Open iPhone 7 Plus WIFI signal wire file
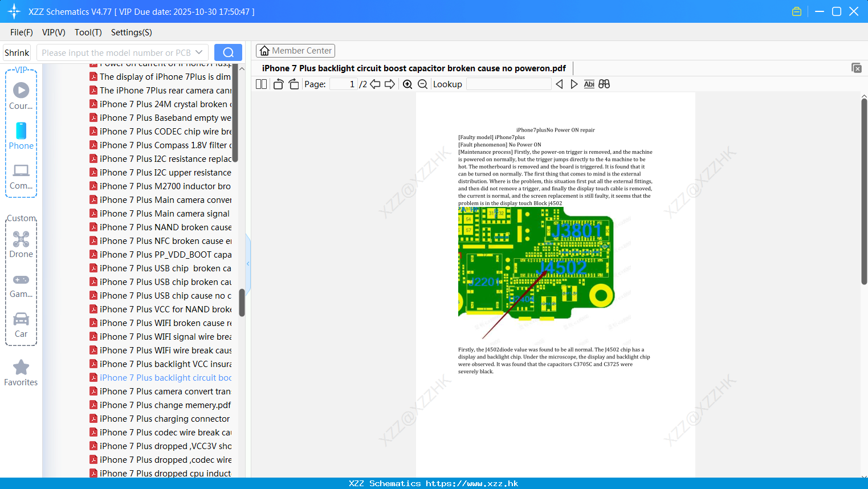The width and height of the screenshot is (868, 489). pos(160,337)
